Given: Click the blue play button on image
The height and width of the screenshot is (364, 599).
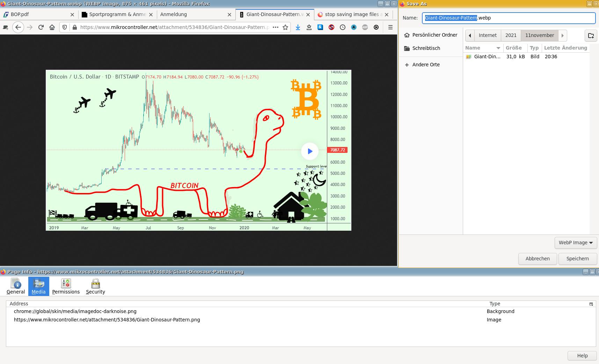Looking at the screenshot, I should pos(310,151).
